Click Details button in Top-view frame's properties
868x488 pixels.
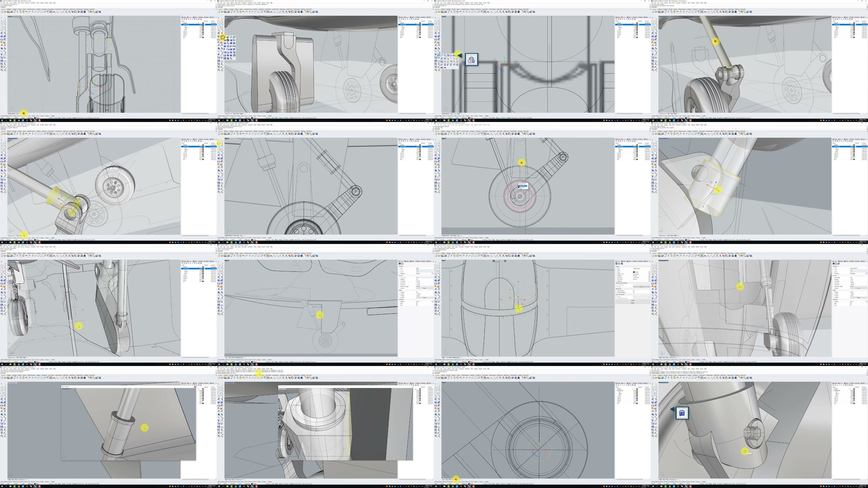tap(633, 303)
